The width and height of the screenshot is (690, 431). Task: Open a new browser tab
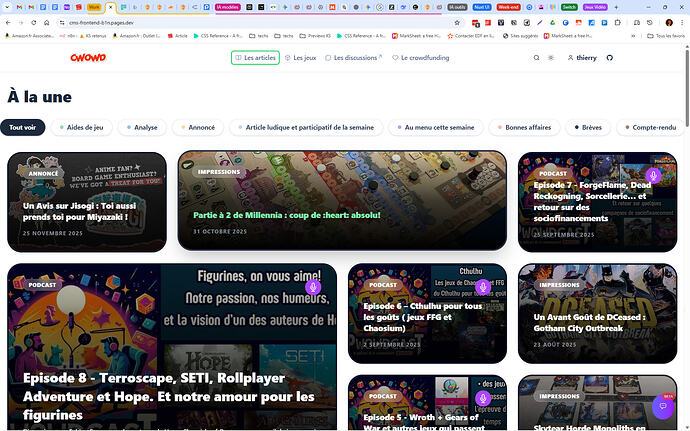point(616,7)
